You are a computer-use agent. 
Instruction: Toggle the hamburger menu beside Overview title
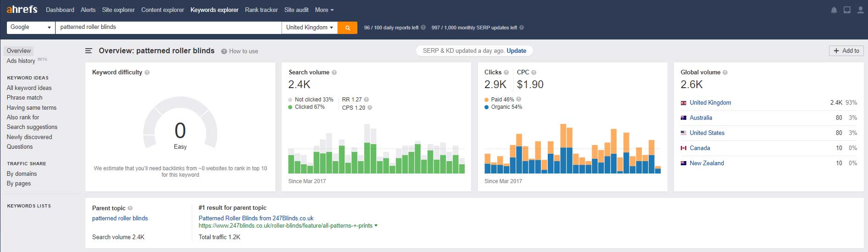[89, 51]
